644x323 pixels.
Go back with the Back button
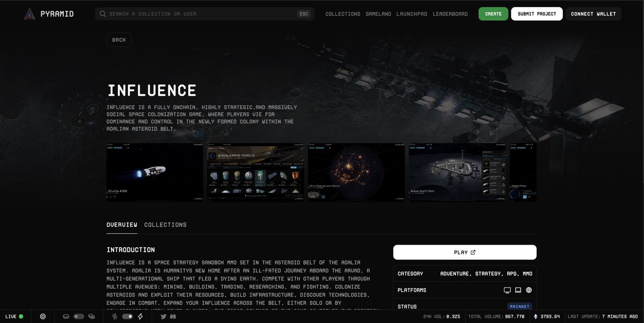coord(119,40)
